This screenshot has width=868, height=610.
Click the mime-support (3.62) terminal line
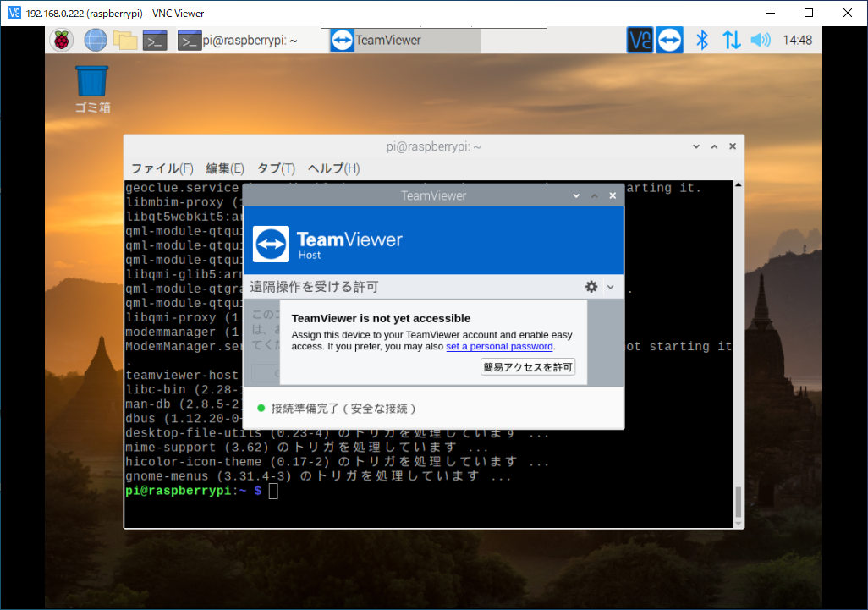307,448
